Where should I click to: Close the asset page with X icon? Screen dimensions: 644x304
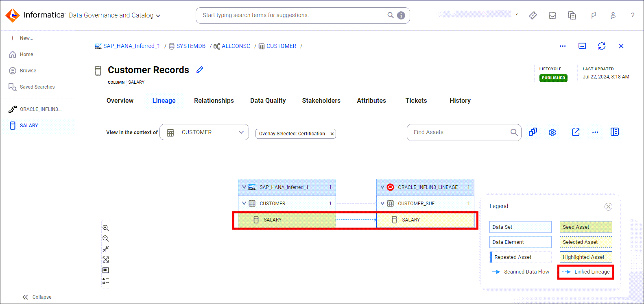[621, 46]
